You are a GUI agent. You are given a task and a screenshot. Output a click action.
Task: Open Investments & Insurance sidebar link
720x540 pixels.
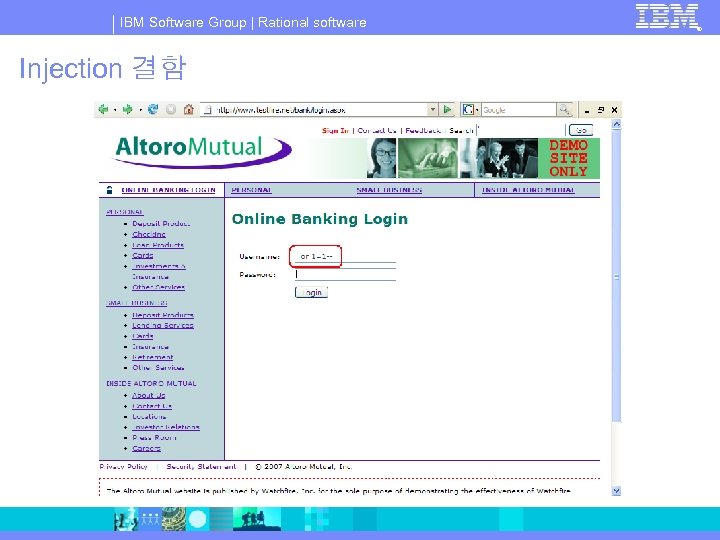[159, 271]
